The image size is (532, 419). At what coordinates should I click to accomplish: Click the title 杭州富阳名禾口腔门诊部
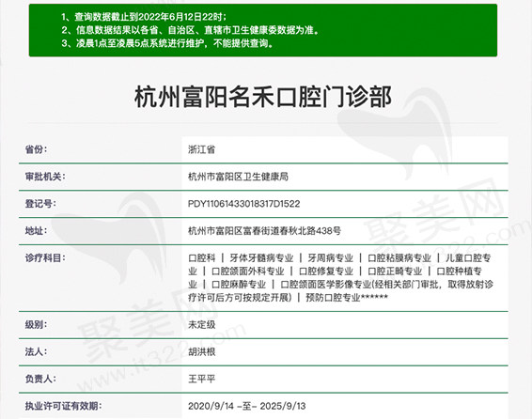(263, 97)
